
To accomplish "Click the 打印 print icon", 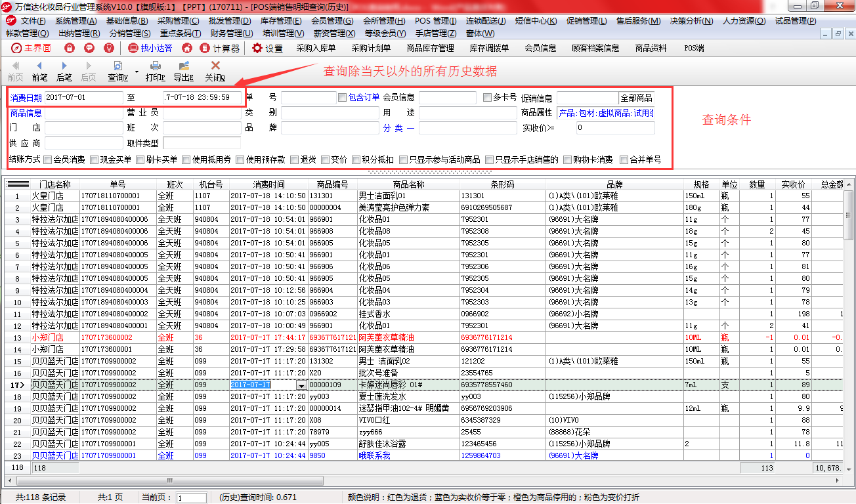I will coord(156,66).
